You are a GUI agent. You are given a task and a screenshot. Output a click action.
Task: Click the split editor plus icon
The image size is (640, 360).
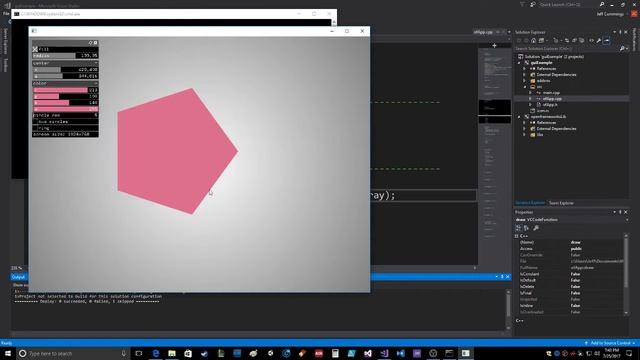(494, 46)
